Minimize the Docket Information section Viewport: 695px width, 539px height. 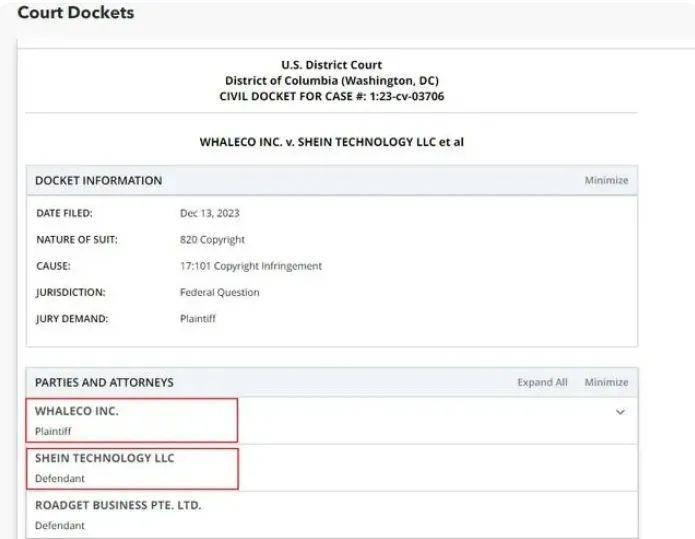tap(606, 180)
